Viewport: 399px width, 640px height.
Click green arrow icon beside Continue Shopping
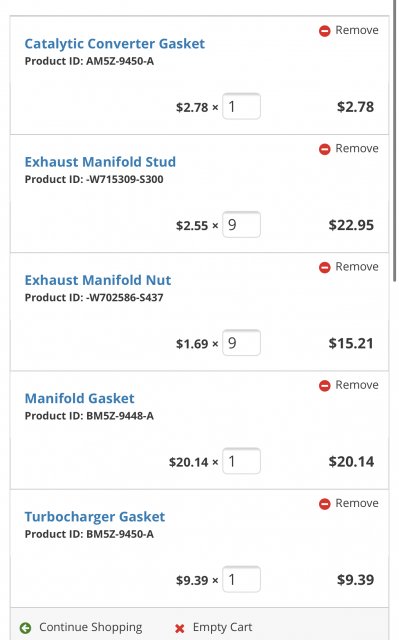coord(25,628)
